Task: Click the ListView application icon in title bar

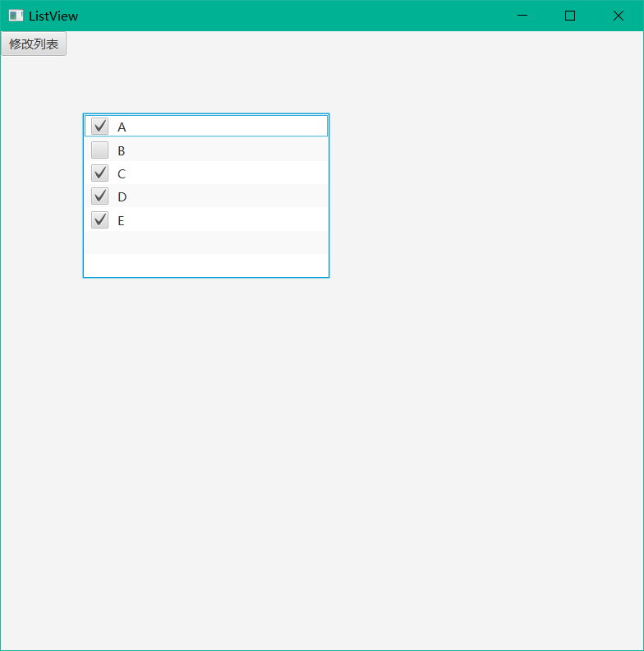Action: [x=16, y=16]
